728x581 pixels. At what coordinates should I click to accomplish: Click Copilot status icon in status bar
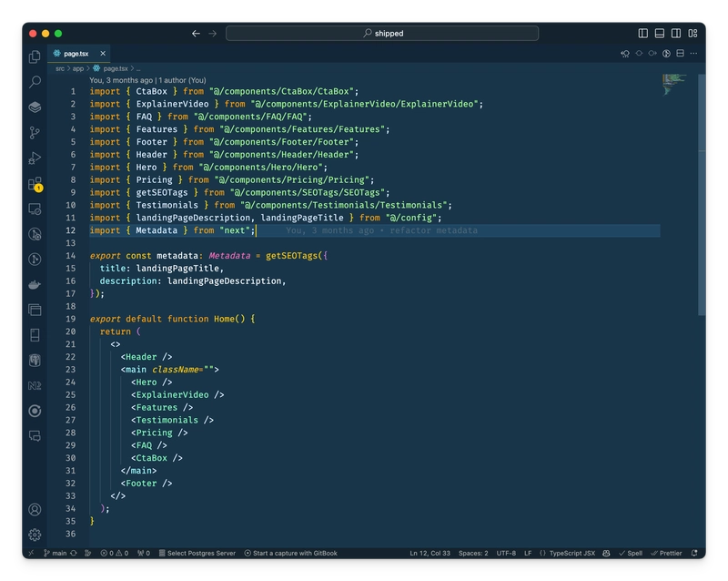click(x=606, y=553)
